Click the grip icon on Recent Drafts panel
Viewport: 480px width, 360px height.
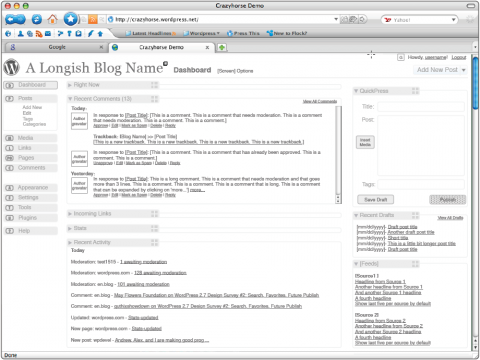(x=415, y=215)
